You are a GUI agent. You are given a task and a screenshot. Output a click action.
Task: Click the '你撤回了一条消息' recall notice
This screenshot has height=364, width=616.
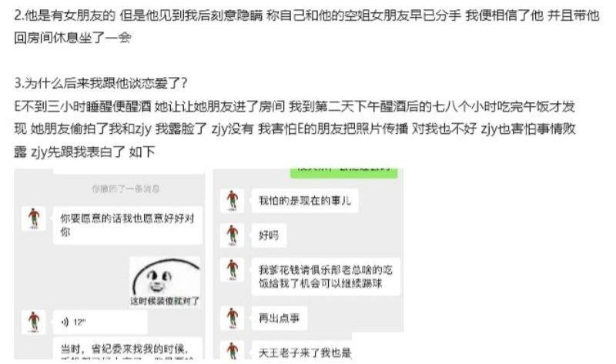pos(126,189)
